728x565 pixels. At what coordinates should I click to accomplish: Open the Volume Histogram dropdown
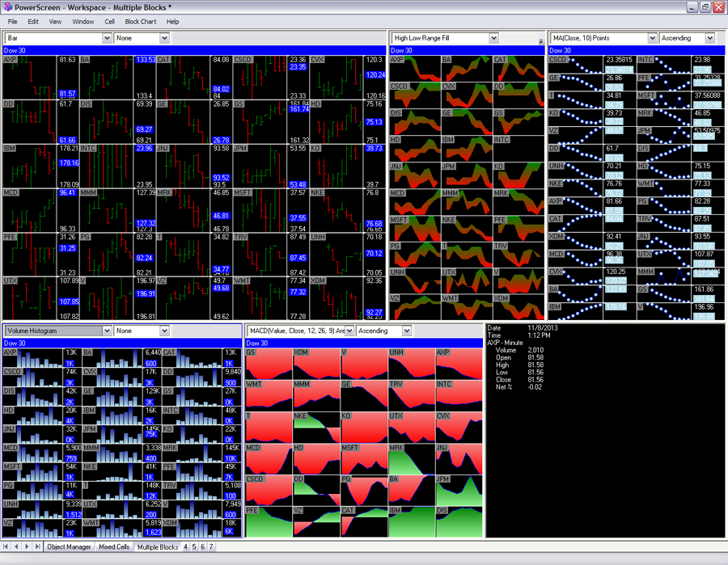click(107, 331)
